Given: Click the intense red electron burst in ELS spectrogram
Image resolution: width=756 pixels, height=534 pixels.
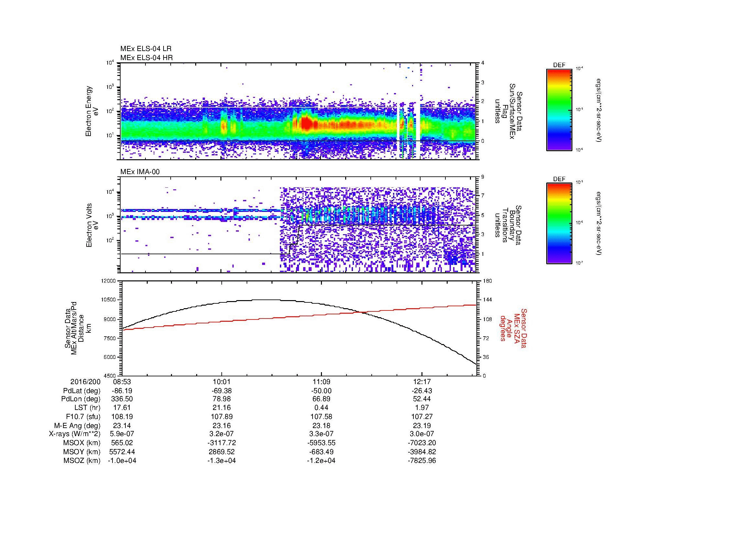Looking at the screenshot, I should 306,124.
